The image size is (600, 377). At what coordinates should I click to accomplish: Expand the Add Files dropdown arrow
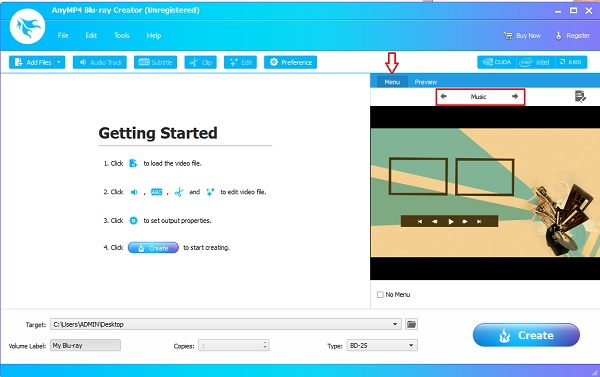[x=60, y=62]
